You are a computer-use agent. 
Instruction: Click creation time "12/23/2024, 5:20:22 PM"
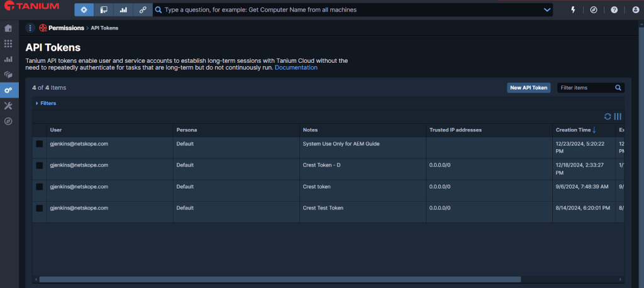tap(580, 148)
